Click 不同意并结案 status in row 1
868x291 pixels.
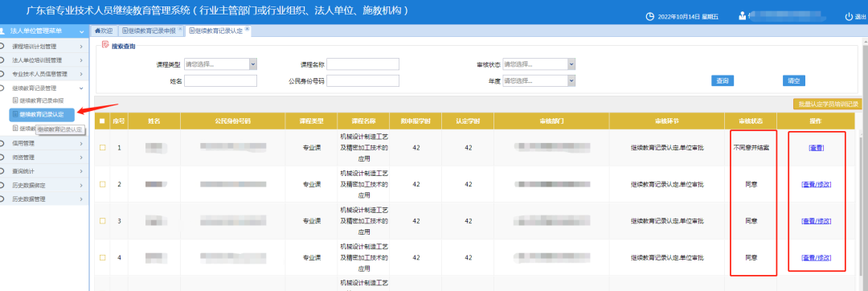(751, 148)
